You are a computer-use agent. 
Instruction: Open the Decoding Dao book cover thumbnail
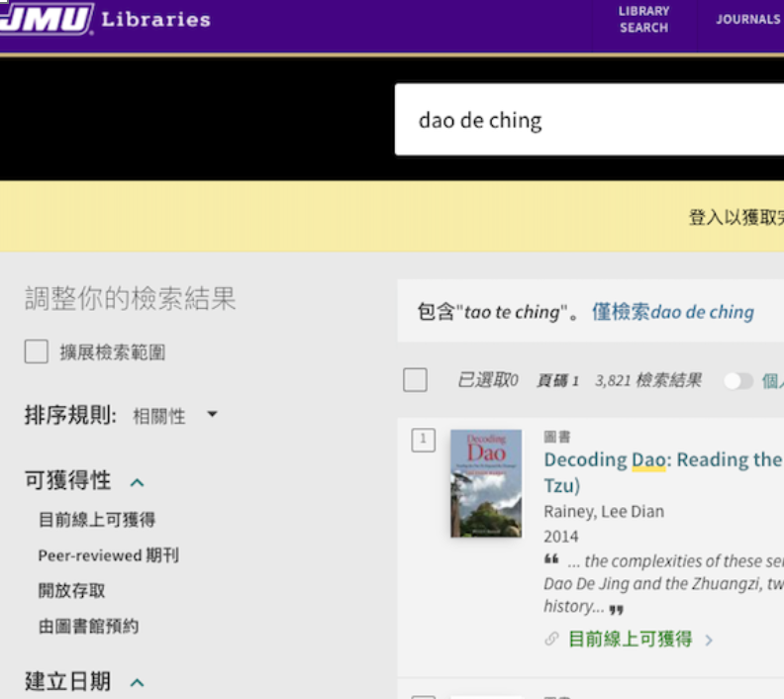(x=486, y=483)
